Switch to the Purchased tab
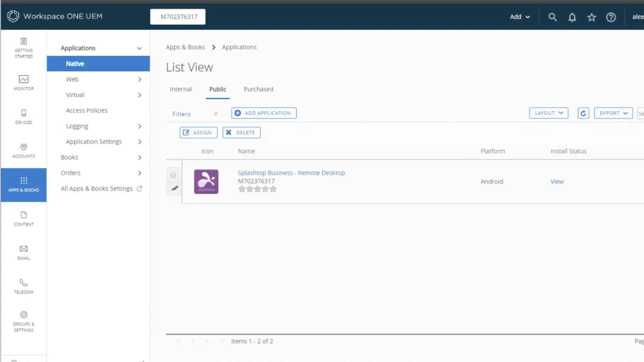Image resolution: width=644 pixels, height=362 pixels. pos(258,89)
